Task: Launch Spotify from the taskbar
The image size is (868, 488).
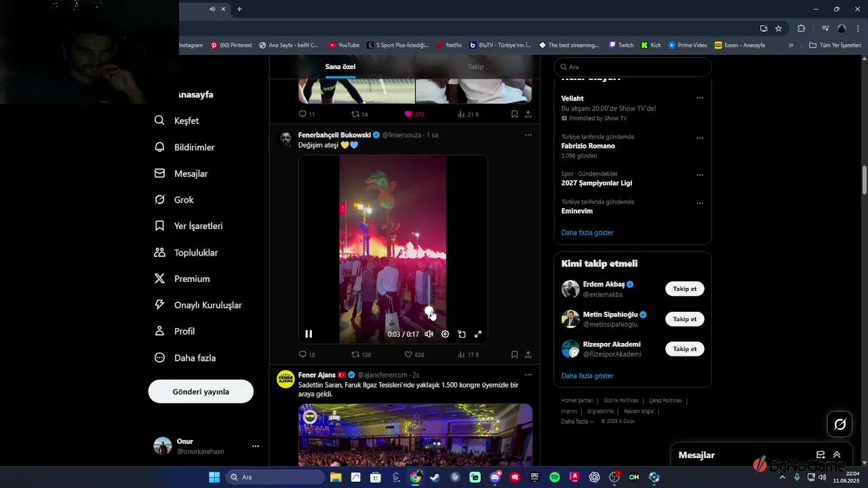Action: pos(555,477)
